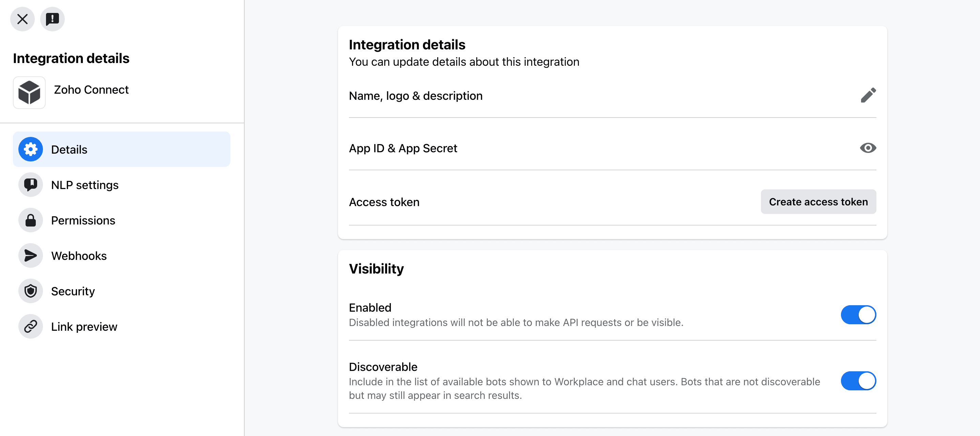Turn off the Discoverable toggle
This screenshot has height=436, width=980.
tap(858, 381)
